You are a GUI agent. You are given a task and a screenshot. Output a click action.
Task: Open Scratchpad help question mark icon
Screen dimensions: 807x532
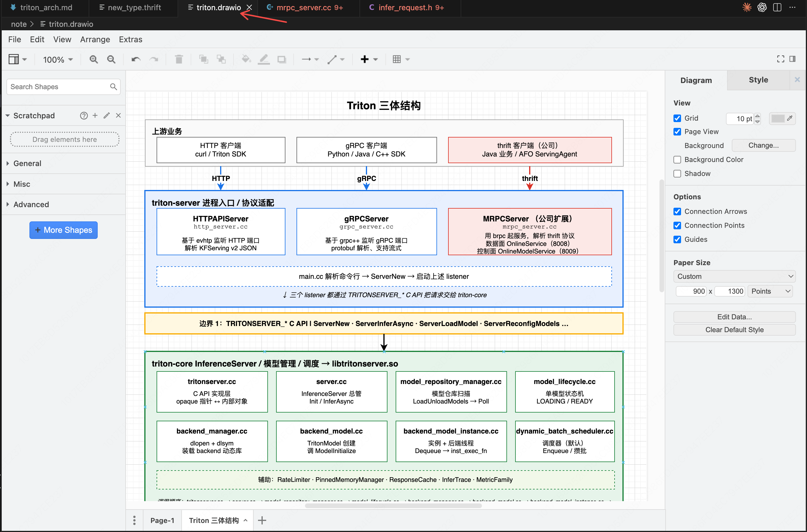click(84, 116)
